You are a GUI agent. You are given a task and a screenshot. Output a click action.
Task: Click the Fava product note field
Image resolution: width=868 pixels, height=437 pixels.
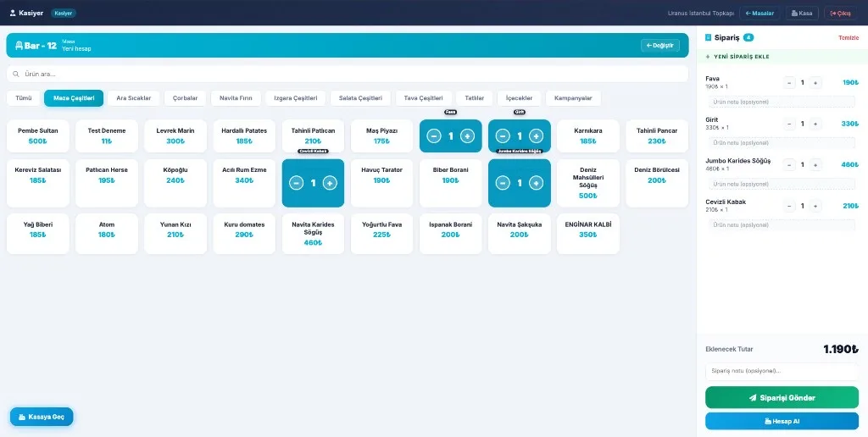tap(782, 102)
